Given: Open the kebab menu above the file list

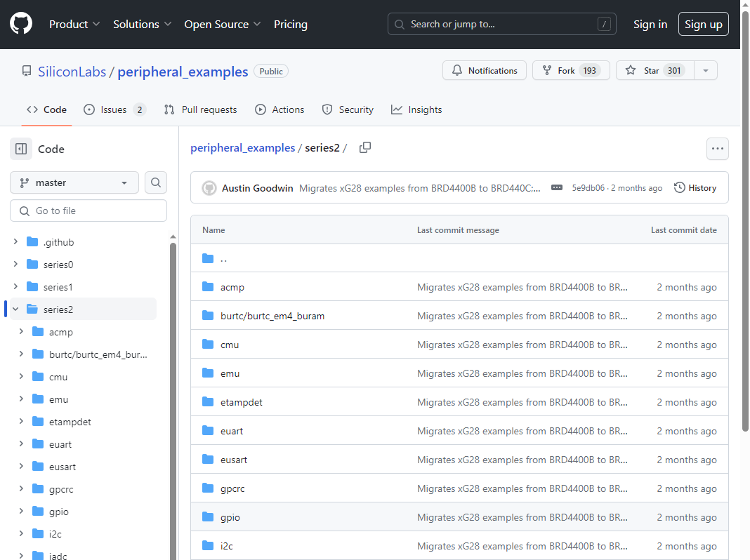Looking at the screenshot, I should point(717,148).
